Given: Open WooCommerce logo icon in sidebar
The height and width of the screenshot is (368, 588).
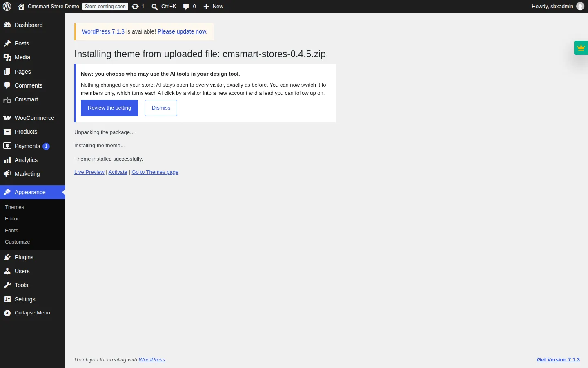Looking at the screenshot, I should click(7, 118).
